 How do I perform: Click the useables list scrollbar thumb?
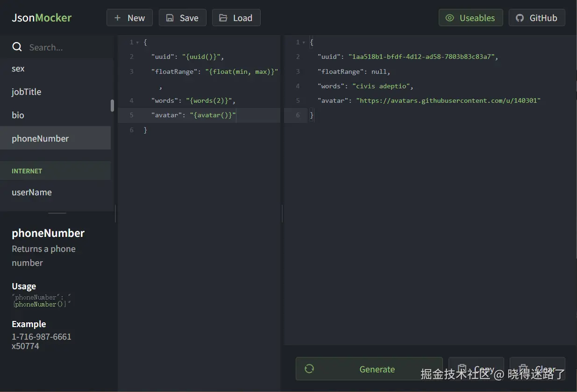(112, 106)
